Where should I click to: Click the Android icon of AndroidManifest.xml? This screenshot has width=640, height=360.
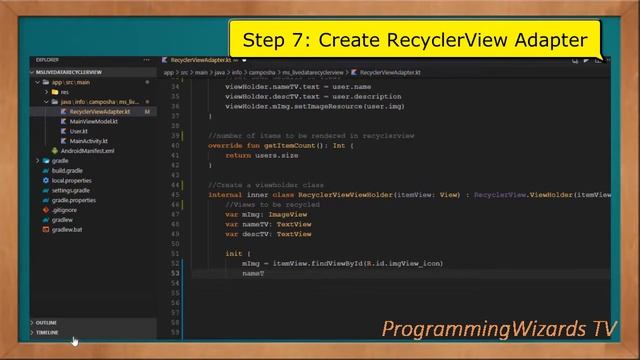click(55, 151)
